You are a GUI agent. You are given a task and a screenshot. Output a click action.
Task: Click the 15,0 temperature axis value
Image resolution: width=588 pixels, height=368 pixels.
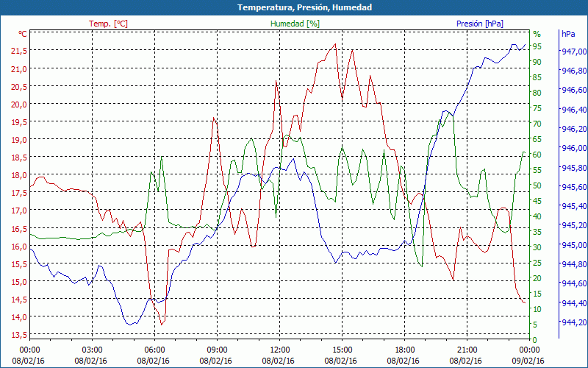[x=19, y=281]
